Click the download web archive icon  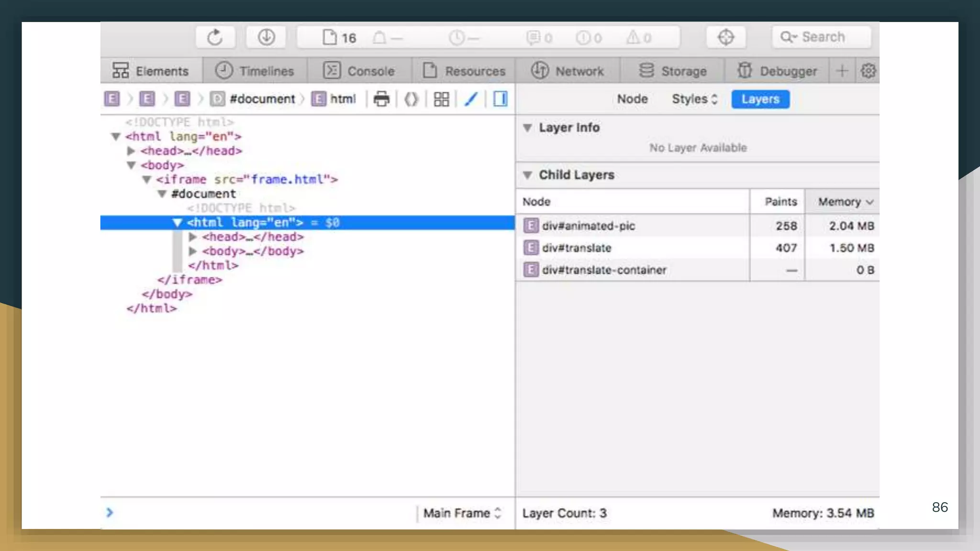click(266, 37)
